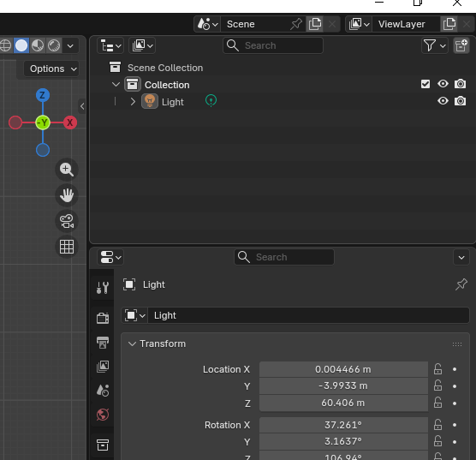This screenshot has height=460, width=476.
Task: Hide Light in viewport
Action: click(443, 101)
